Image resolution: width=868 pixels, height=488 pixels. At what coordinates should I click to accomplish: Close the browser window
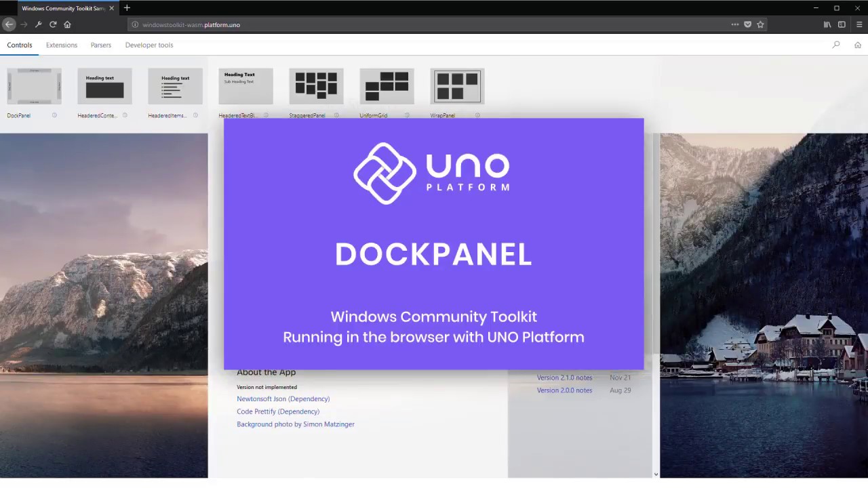(857, 8)
